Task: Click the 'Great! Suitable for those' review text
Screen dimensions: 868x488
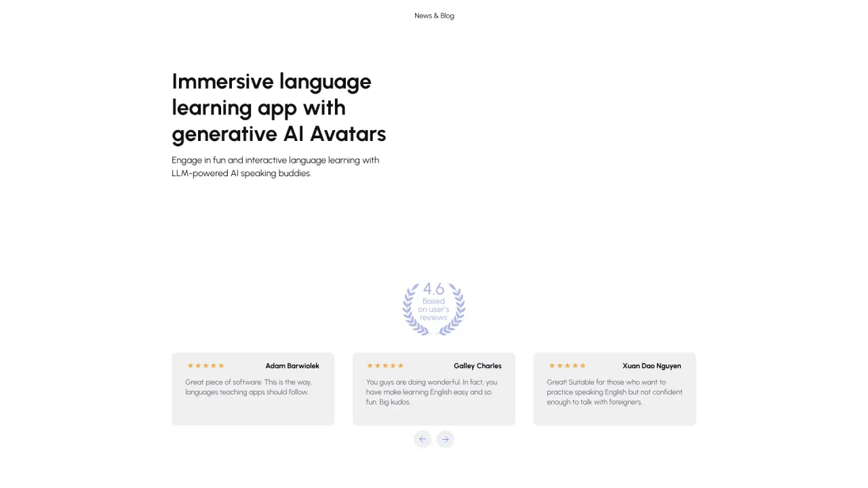Action: point(614,392)
